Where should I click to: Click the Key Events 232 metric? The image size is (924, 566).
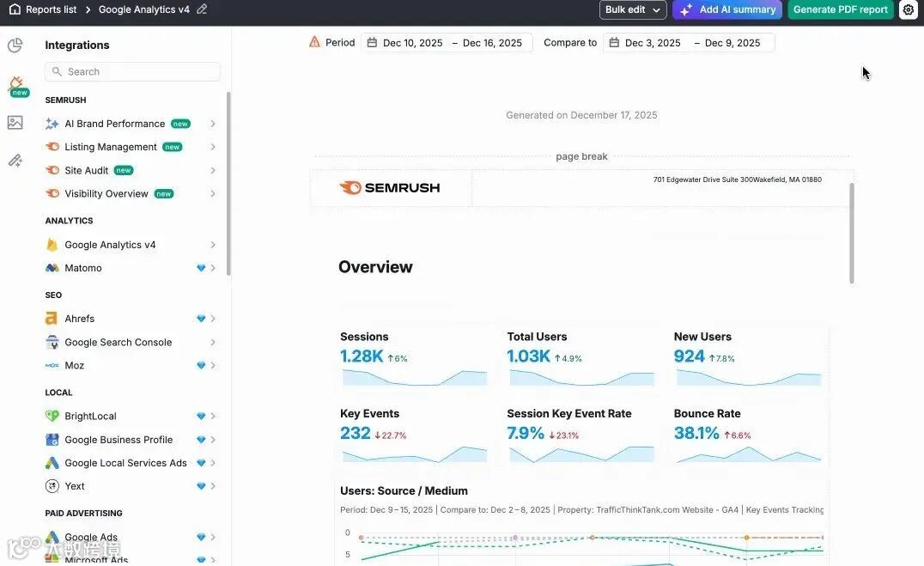[x=356, y=434]
